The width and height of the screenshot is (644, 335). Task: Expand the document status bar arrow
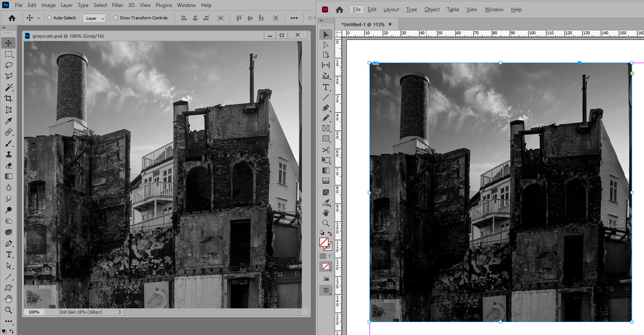(x=120, y=312)
